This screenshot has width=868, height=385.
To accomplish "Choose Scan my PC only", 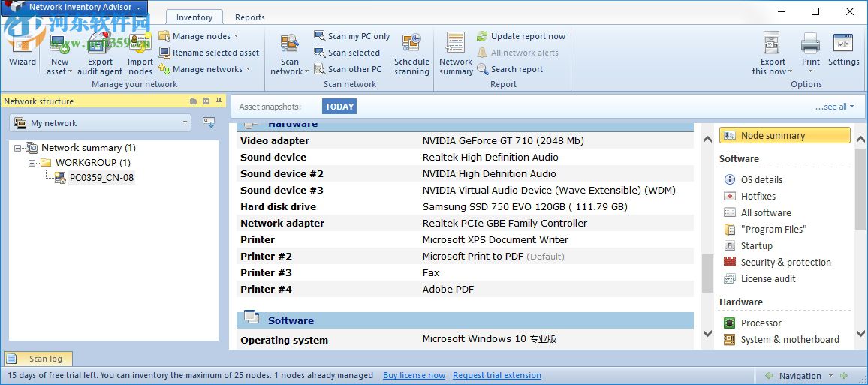I will point(352,36).
